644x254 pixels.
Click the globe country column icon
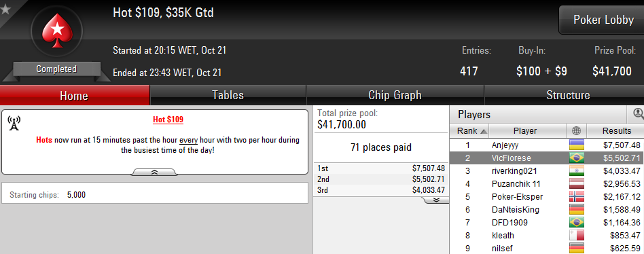point(576,131)
